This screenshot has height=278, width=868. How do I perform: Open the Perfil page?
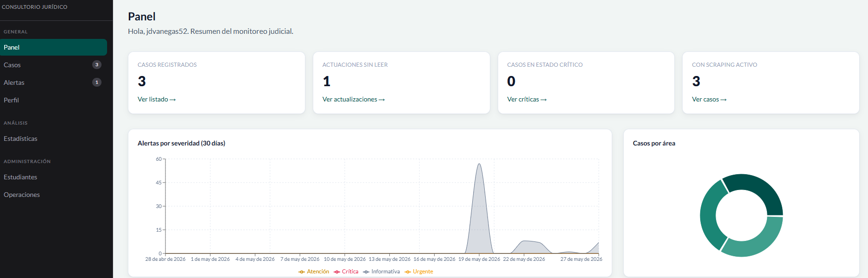(x=53, y=100)
